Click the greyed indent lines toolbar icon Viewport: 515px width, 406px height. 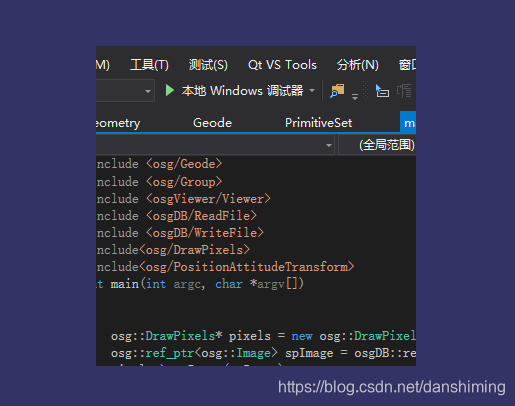tap(404, 91)
